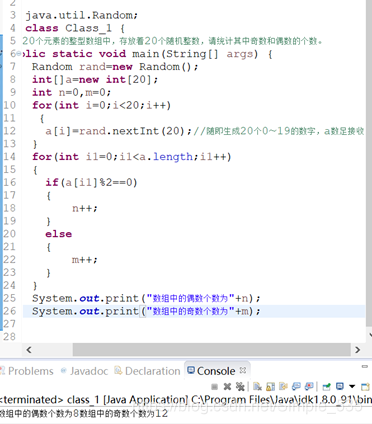Close the Console tab
Image resolution: width=372 pixels, height=424 pixels.
243,370
